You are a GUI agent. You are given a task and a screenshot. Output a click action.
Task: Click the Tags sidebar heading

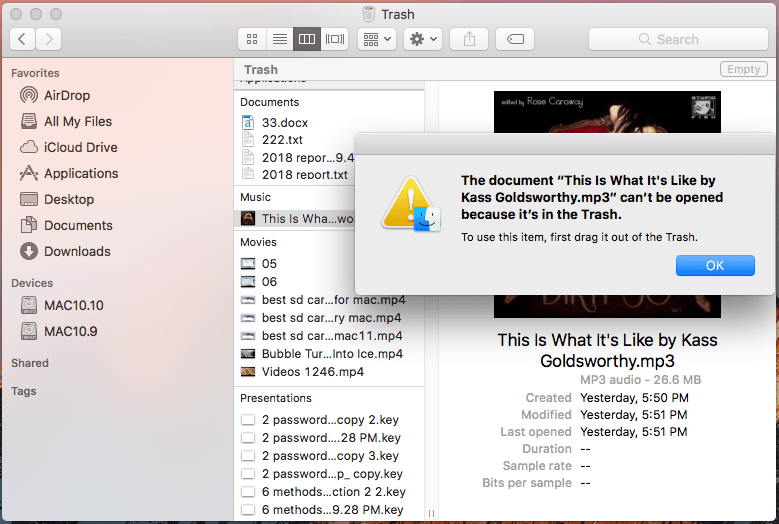[24, 391]
